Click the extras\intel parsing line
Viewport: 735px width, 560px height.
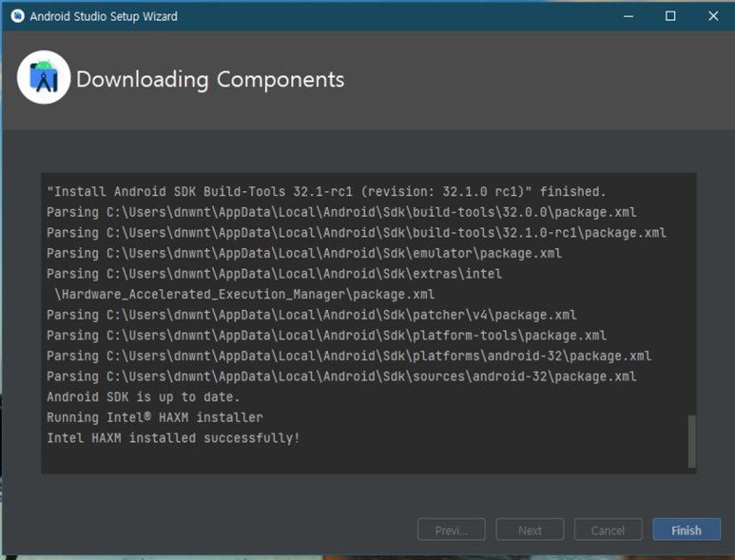point(274,274)
